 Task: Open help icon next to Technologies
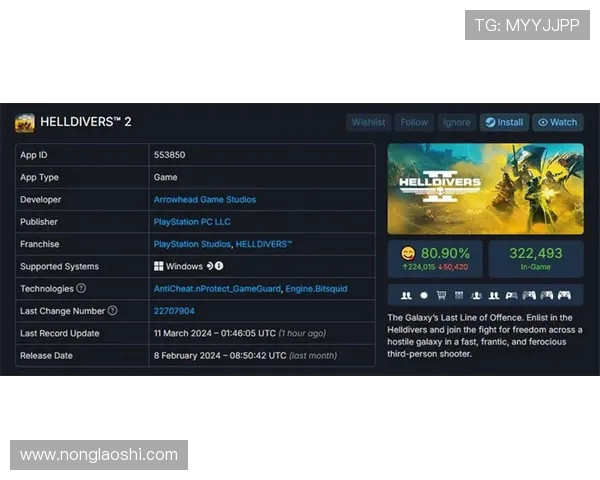(x=81, y=289)
